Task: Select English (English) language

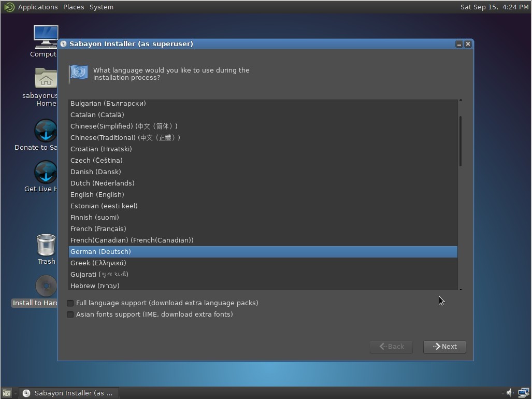Action: coord(263,195)
